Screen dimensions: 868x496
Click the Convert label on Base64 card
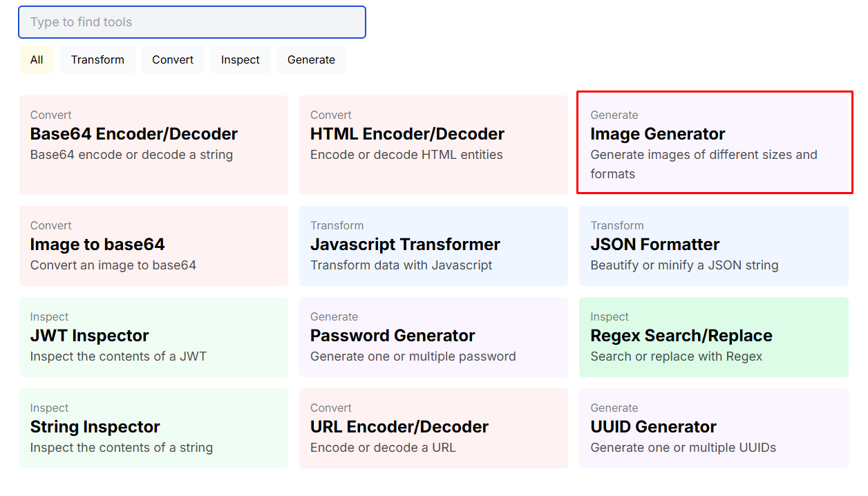tap(50, 115)
